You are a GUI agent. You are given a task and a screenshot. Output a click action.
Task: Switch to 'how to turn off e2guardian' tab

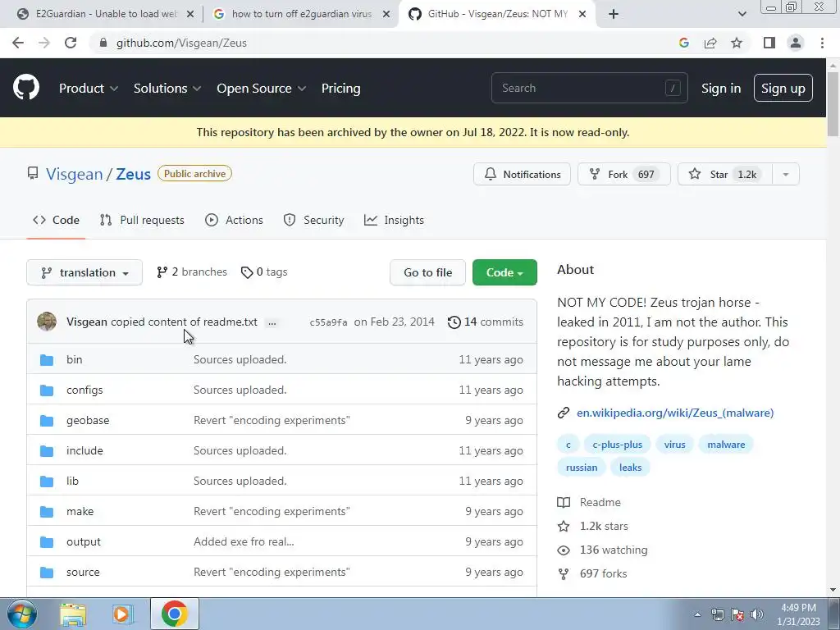coord(301,14)
